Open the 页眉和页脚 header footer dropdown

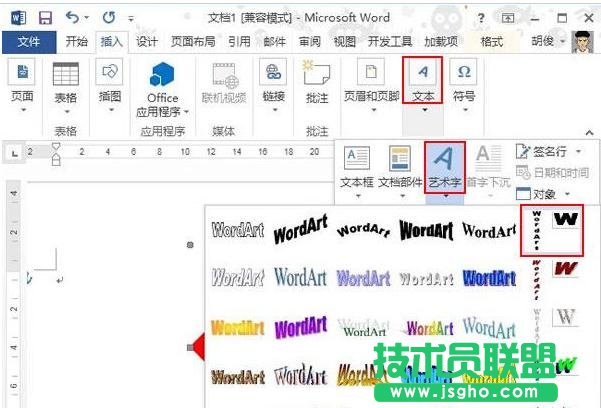371,86
